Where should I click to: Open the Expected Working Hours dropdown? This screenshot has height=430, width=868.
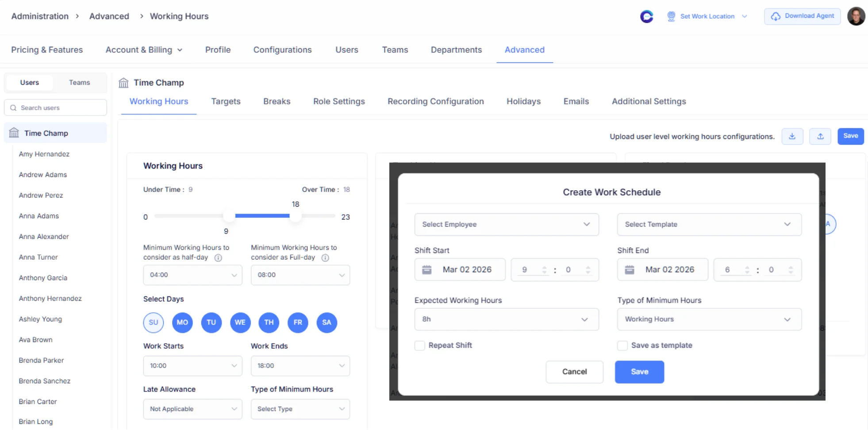click(x=506, y=319)
